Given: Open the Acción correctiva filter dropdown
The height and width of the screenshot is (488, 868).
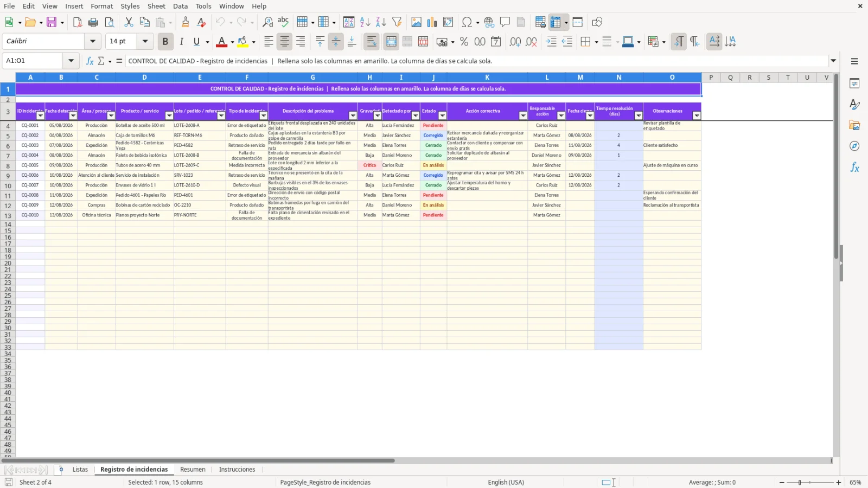Looking at the screenshot, I should tap(523, 115).
